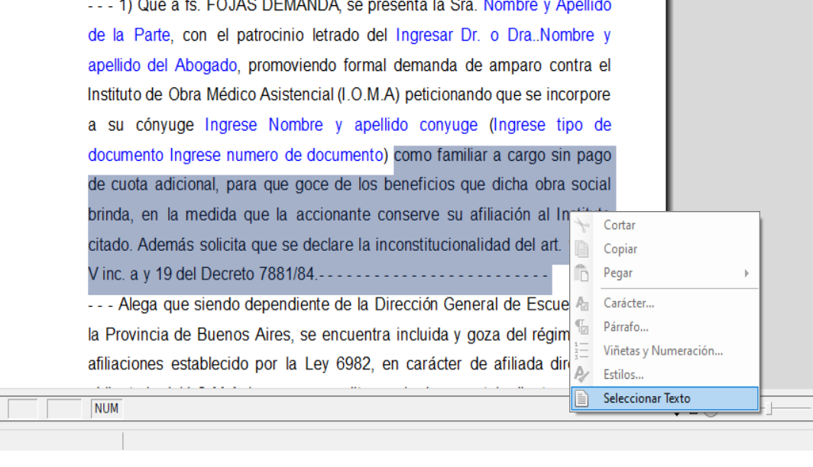
Task: Click the Viñetas y Numeración list icon
Action: [582, 351]
